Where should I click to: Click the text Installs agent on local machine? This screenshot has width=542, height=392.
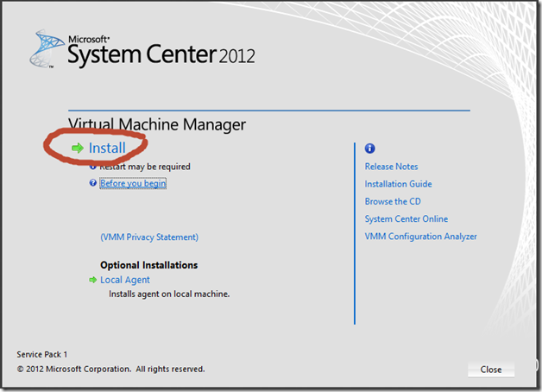click(169, 294)
